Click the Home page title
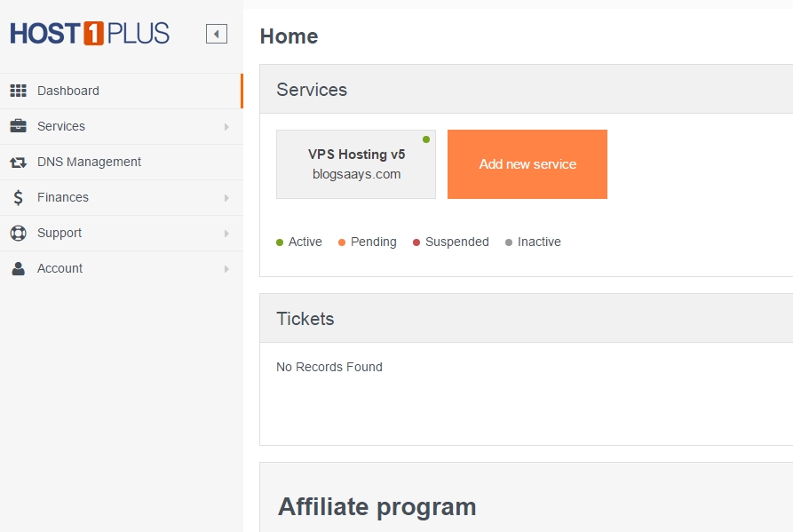This screenshot has width=793, height=532. (289, 36)
